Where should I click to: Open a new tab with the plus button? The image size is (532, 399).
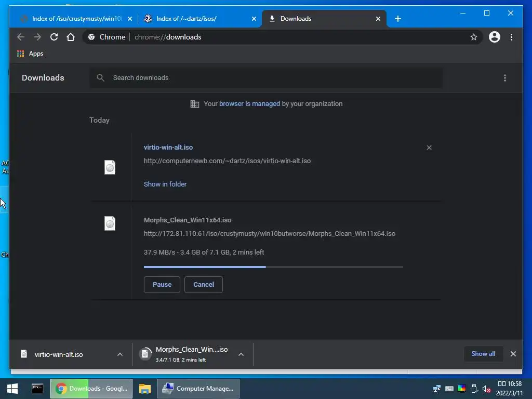398,19
